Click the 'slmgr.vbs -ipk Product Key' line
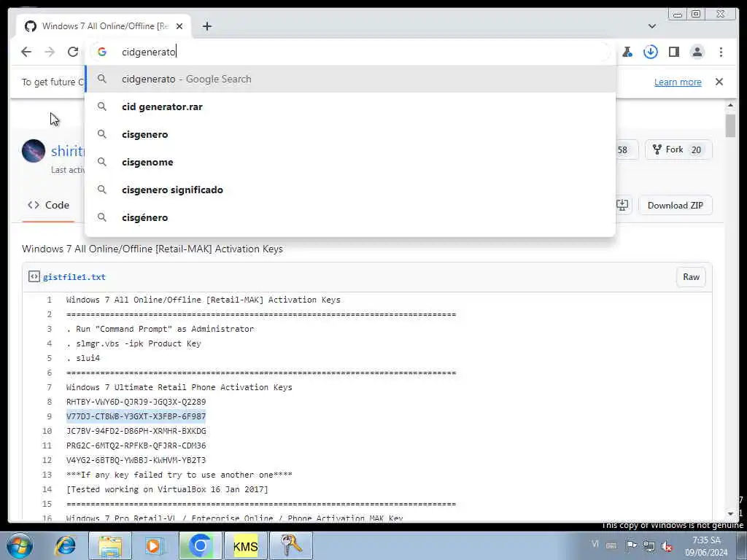This screenshot has height=560, width=747. (x=134, y=344)
